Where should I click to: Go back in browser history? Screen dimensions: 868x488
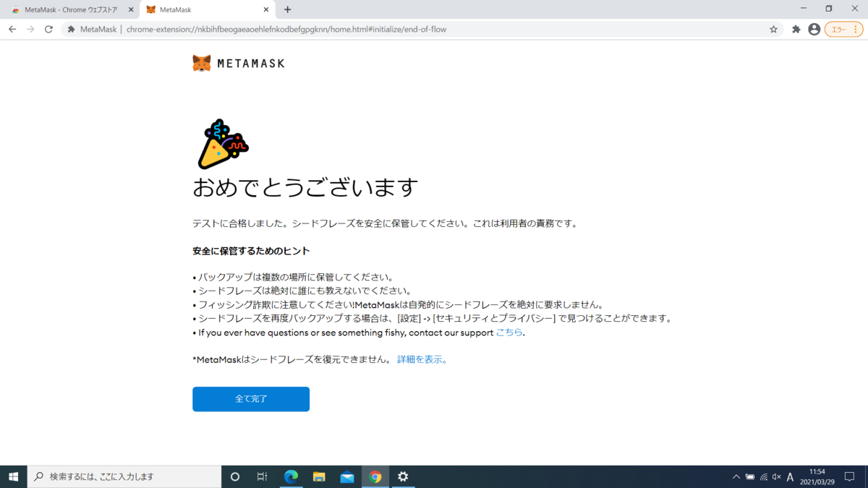pos(12,30)
